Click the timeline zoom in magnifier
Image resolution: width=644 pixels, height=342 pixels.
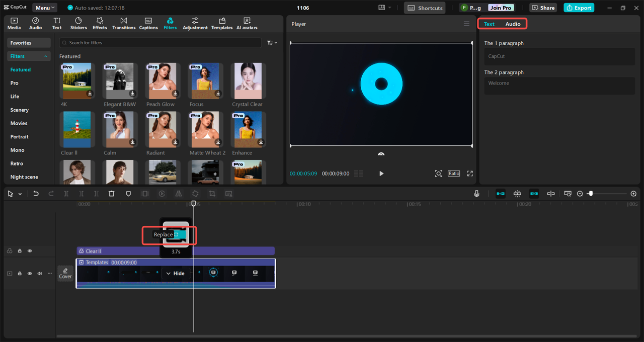pyautogui.click(x=633, y=194)
